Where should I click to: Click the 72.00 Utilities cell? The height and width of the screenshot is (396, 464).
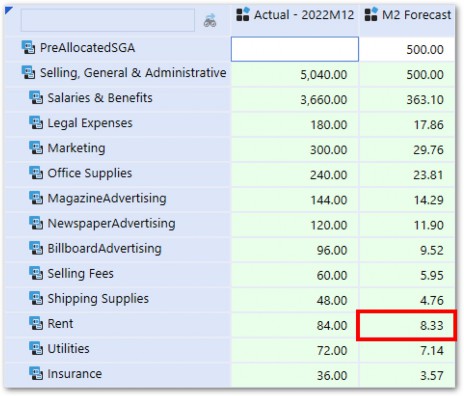[295, 350]
